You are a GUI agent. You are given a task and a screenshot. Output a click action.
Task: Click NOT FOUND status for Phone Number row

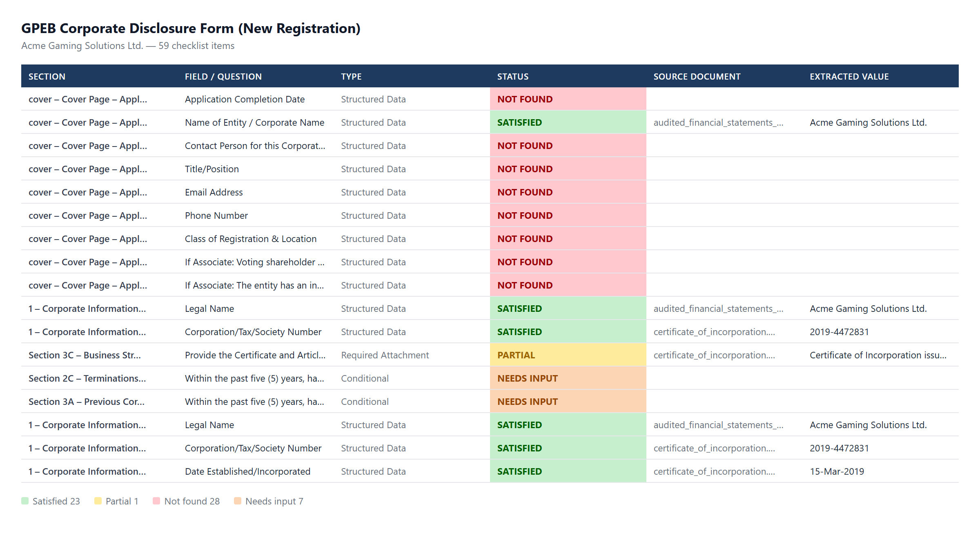point(568,215)
